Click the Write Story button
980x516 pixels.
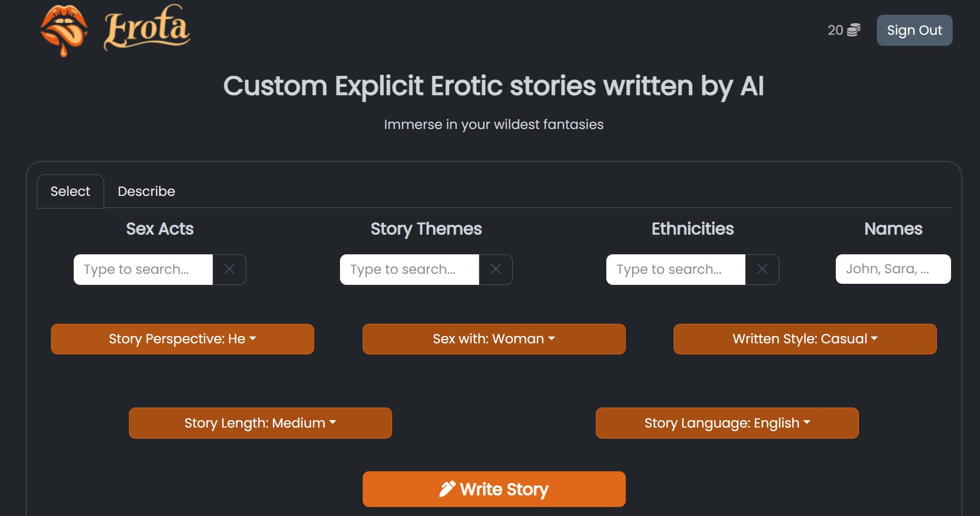(494, 489)
